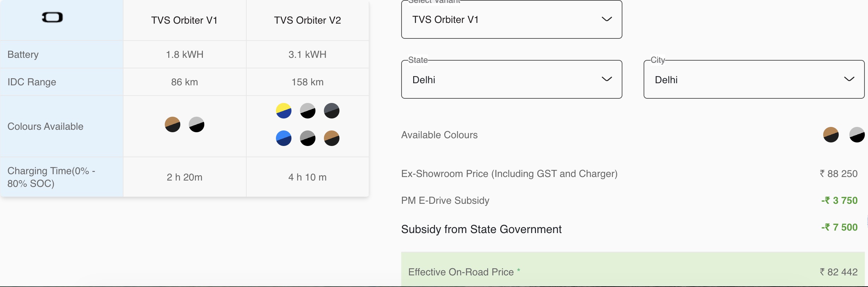Screen dimensions: 868x287
Task: Click the TVS Orbiter V2 column header
Action: point(307,20)
